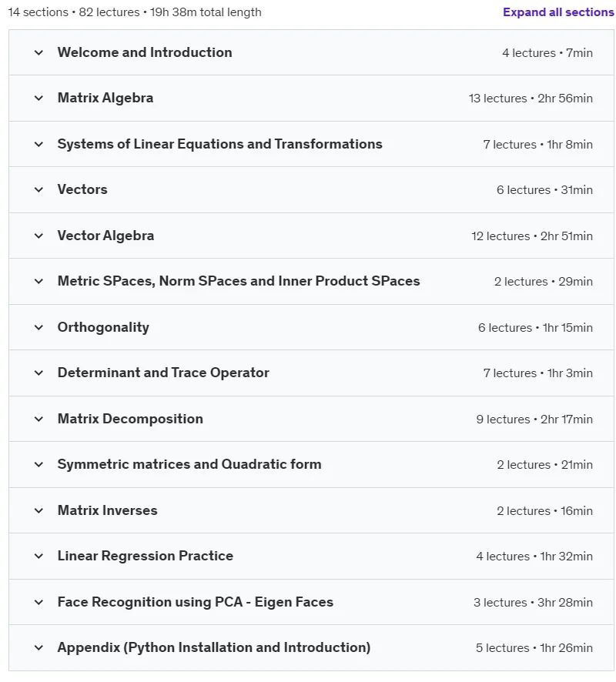
Task: Select the Vectors section title text
Action: (x=82, y=189)
